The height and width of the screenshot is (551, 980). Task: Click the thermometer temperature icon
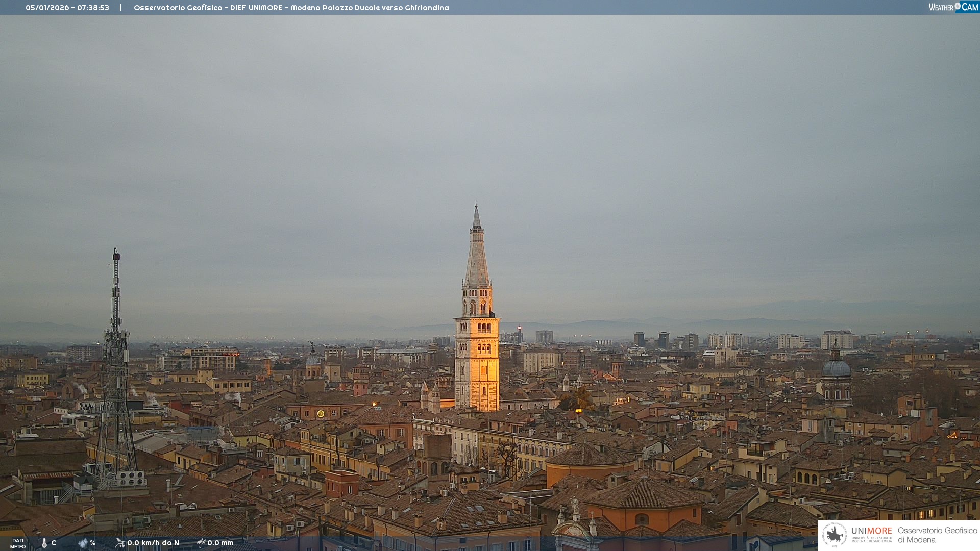coord(44,543)
